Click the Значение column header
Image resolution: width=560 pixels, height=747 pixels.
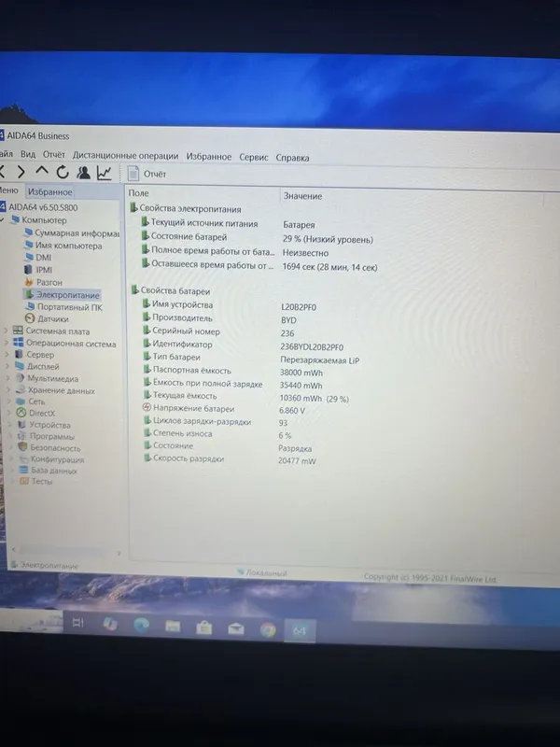[302, 196]
